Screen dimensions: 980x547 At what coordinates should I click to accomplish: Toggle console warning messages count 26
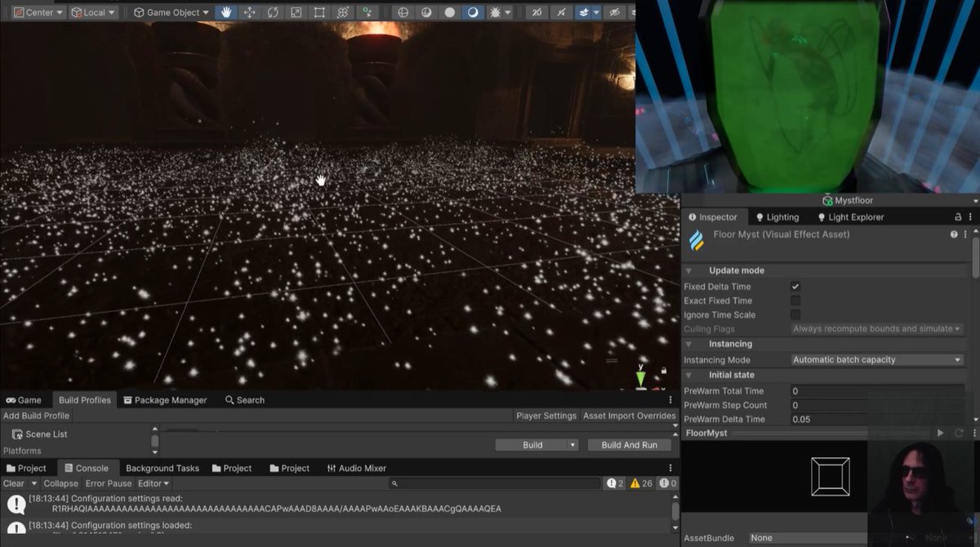tap(641, 483)
